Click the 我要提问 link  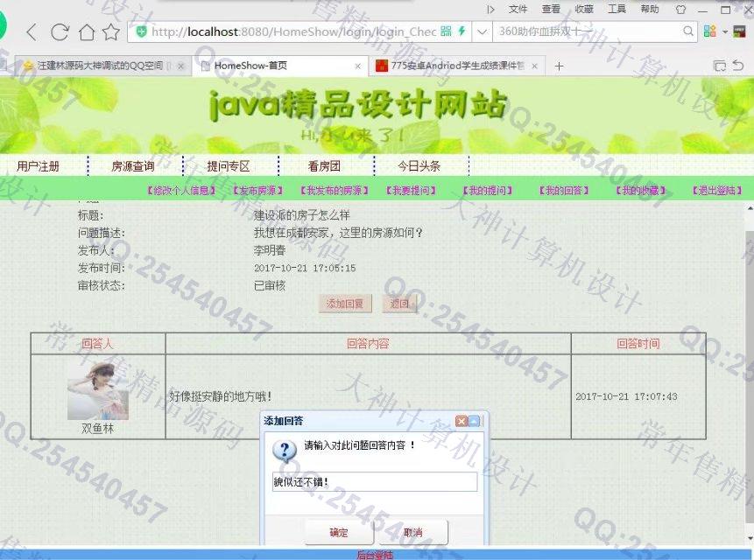point(411,191)
